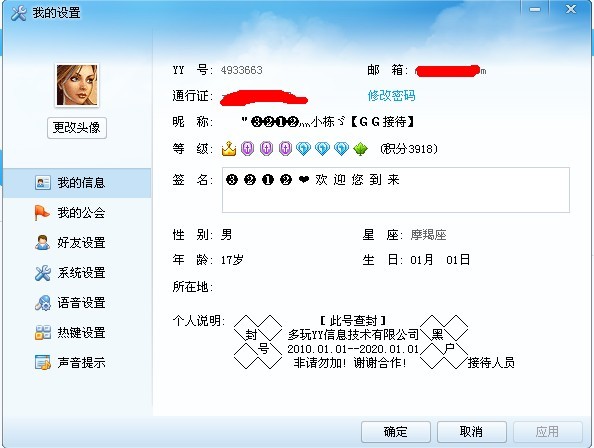The image size is (594, 448).
Task: Confirm with the 确定 button
Action: coord(395,432)
